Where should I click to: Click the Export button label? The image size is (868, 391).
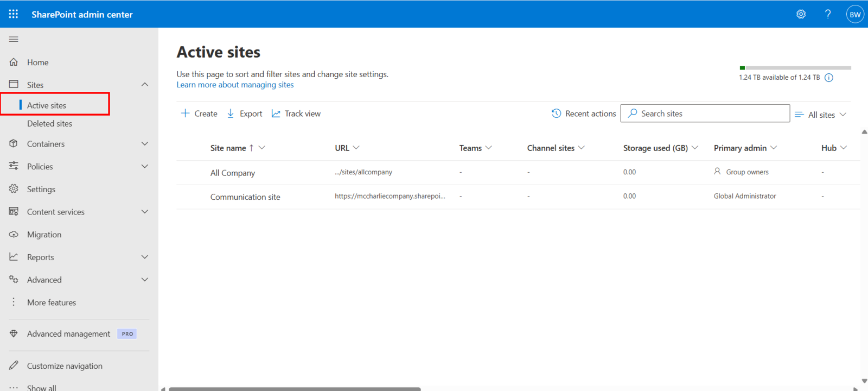coord(251,113)
